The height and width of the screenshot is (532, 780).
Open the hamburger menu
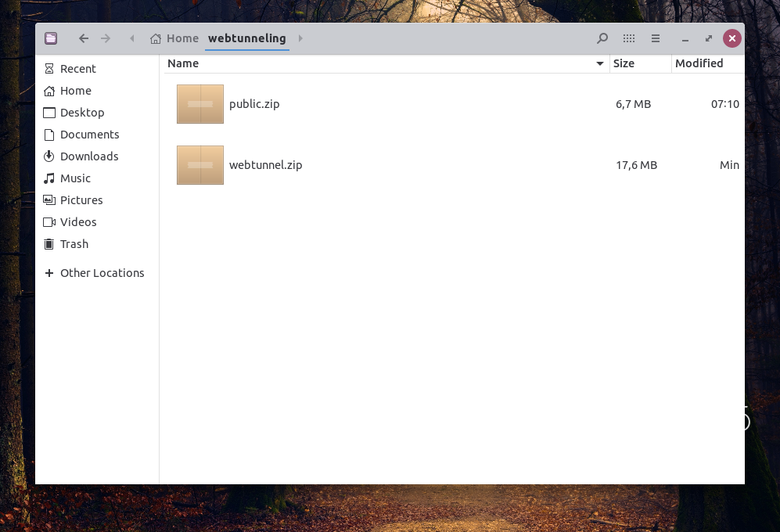point(655,38)
